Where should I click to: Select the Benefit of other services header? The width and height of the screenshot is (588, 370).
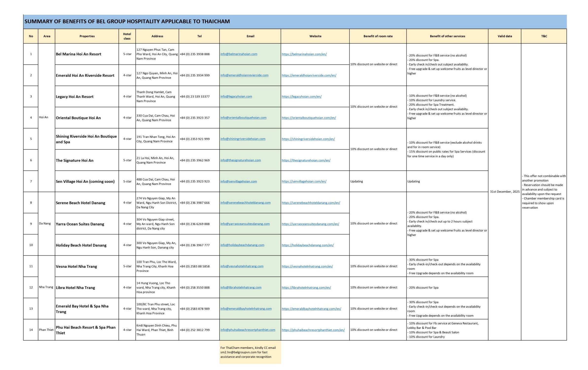[x=447, y=36]
